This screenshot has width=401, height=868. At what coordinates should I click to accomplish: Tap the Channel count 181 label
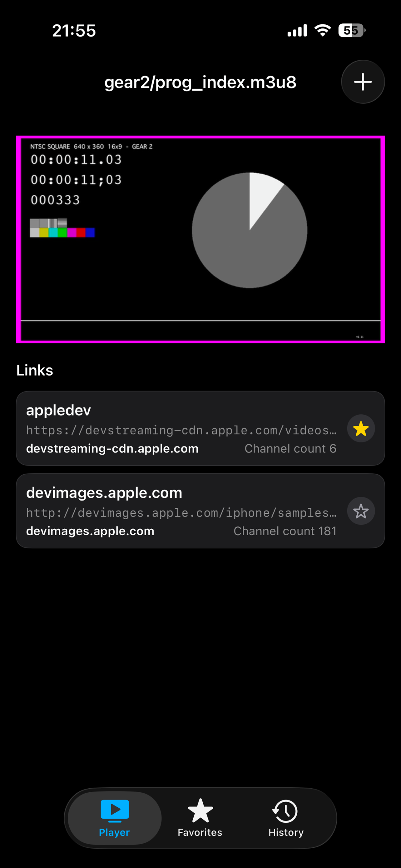(285, 531)
